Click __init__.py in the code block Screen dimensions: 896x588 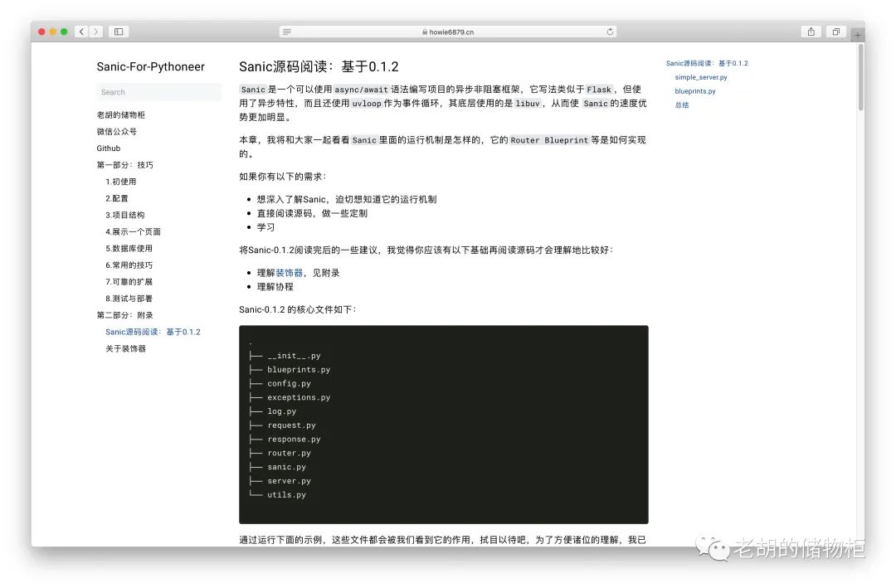pos(294,356)
